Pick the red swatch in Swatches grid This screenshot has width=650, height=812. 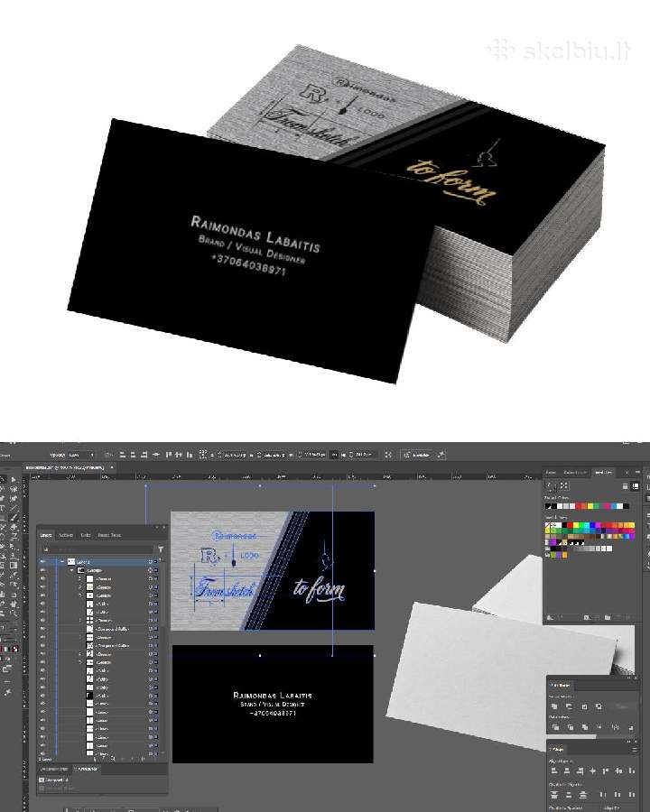571,526
